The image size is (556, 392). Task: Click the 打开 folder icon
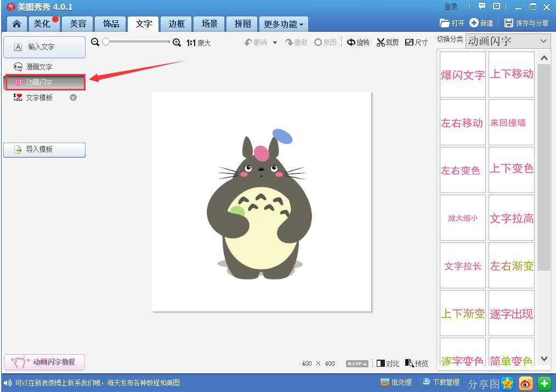444,23
